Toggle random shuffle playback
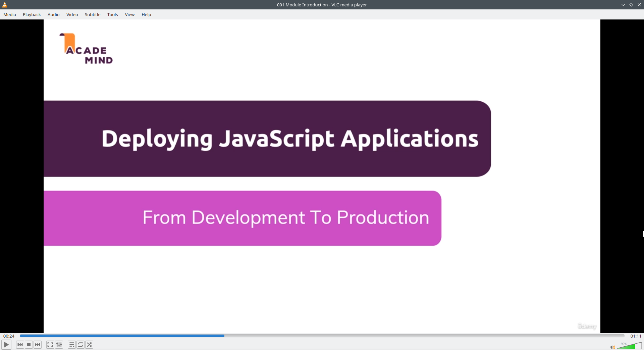This screenshot has height=350, width=644. pyautogui.click(x=89, y=345)
